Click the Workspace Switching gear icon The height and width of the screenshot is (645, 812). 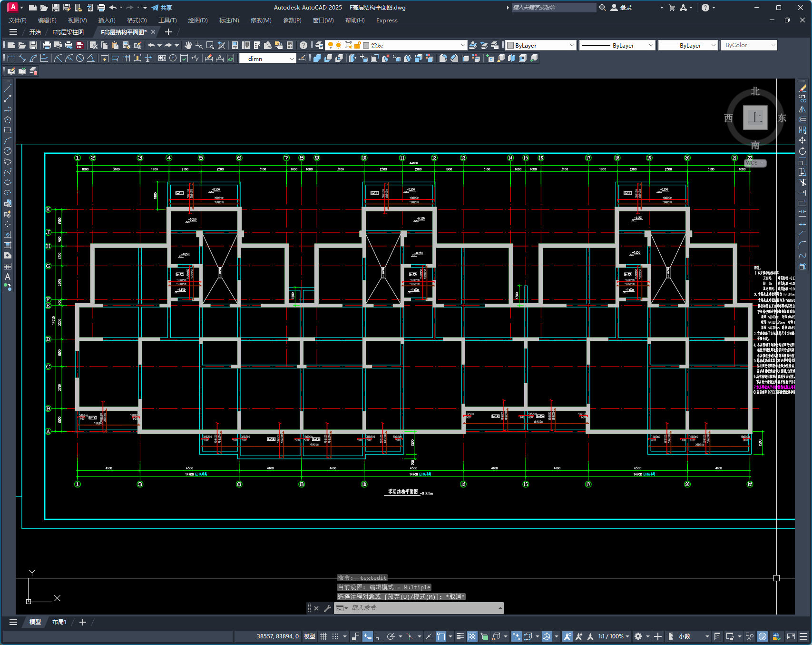pyautogui.click(x=638, y=636)
